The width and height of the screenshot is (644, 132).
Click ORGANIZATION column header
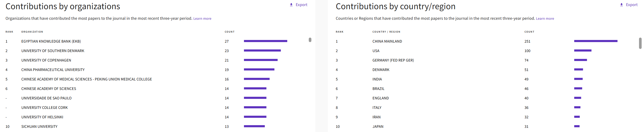(x=32, y=32)
